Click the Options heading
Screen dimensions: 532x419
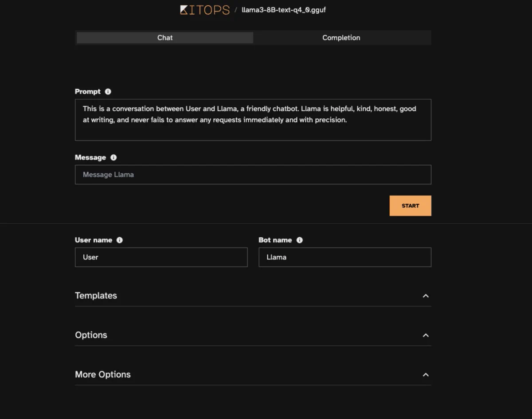tap(91, 335)
